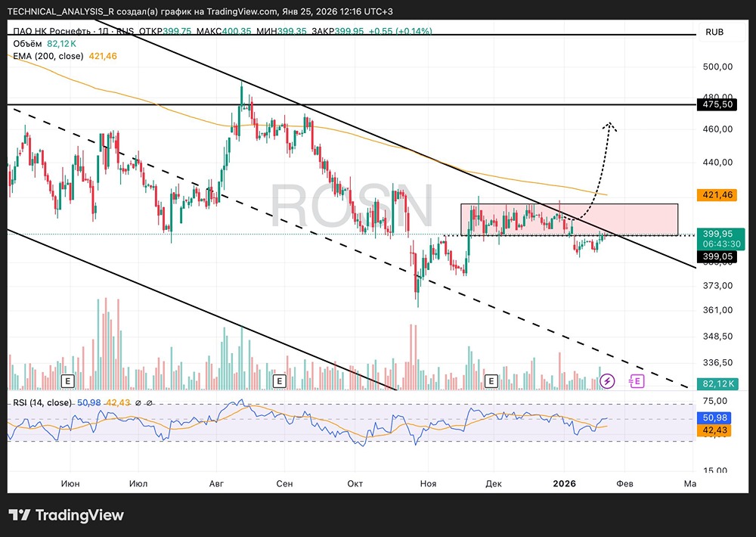Click the Окт label on time axis
This screenshot has height=537, width=756.
coord(355,483)
